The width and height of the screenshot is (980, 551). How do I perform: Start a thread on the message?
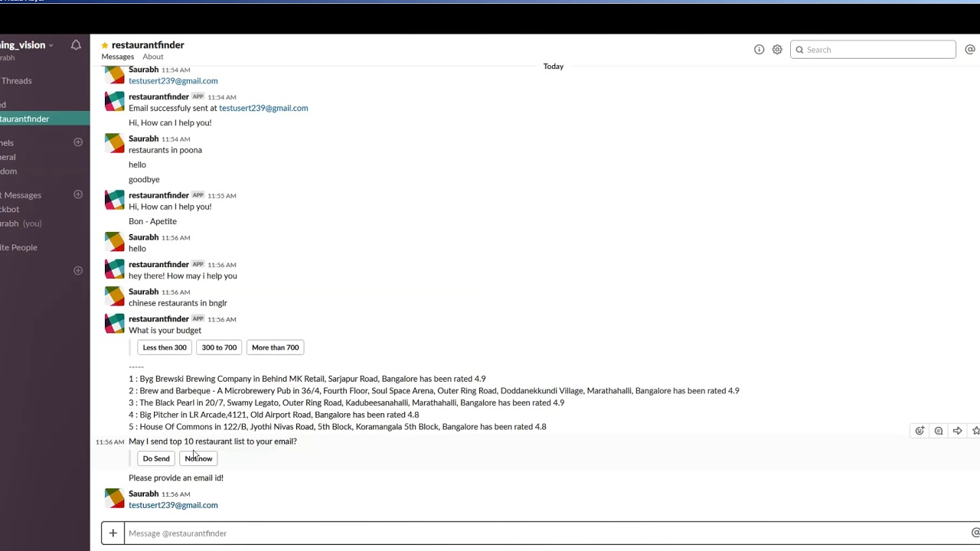(939, 431)
